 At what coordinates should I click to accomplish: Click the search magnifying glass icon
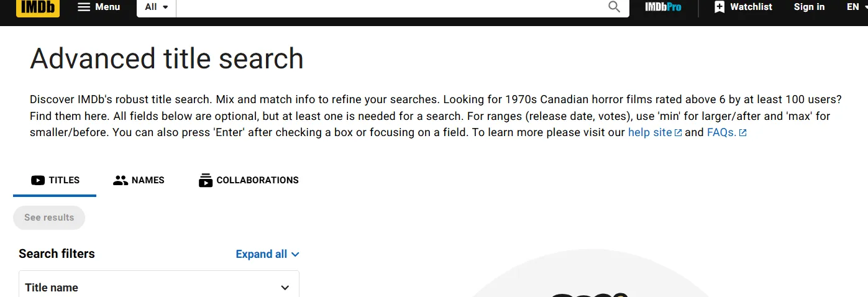[614, 7]
